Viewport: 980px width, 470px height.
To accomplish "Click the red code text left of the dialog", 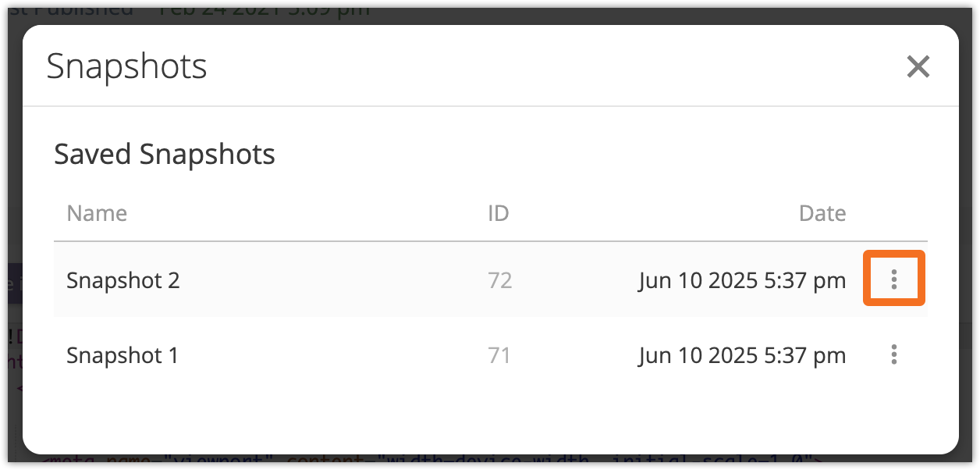I will point(9,336).
